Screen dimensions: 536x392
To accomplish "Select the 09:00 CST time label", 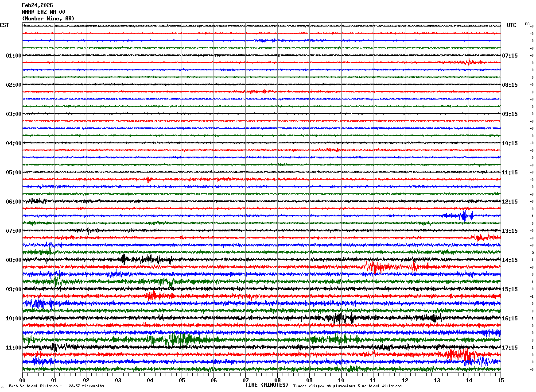I will pyautogui.click(x=14, y=289).
